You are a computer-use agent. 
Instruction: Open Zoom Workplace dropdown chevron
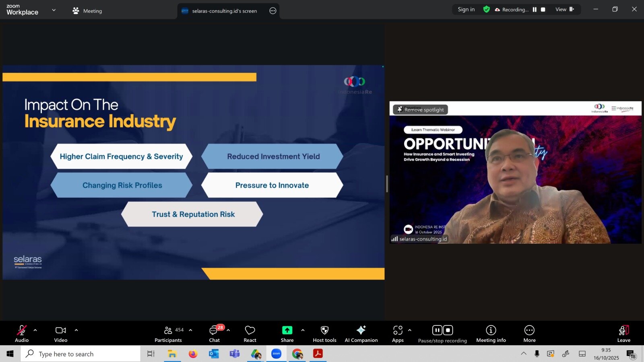pyautogui.click(x=54, y=10)
